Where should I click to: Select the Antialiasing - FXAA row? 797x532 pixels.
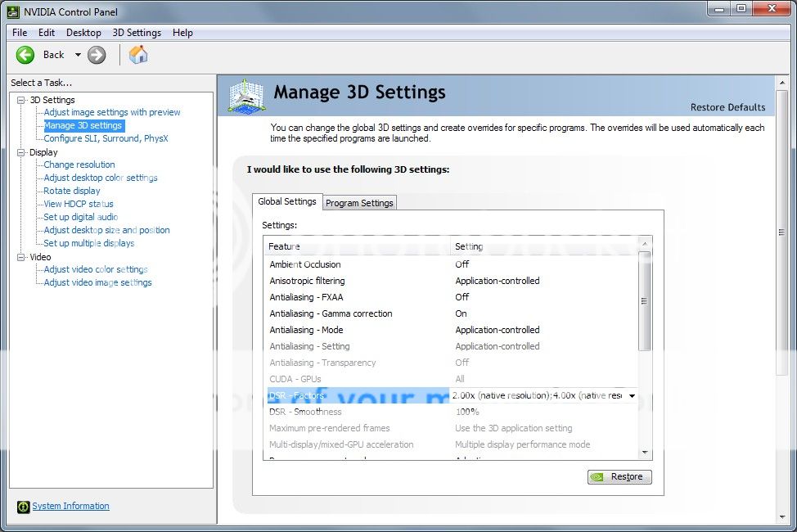tap(453, 297)
